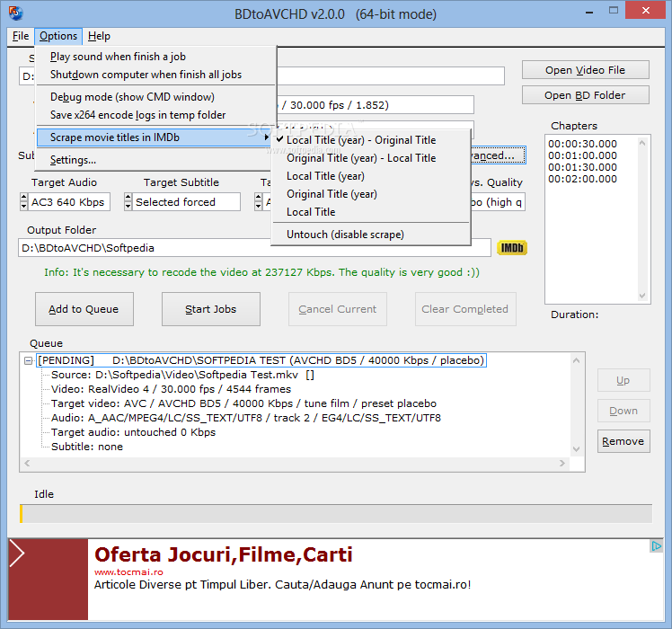Click Queue horizontal scroll left arrow

27,463
